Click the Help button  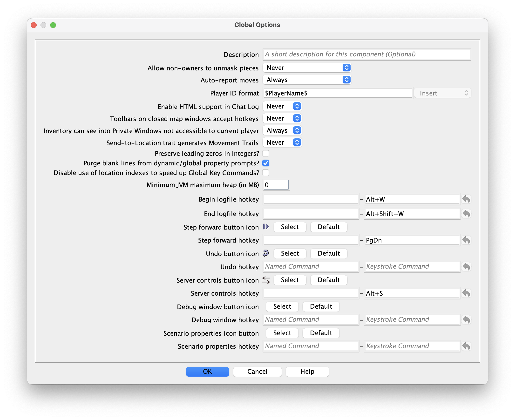click(307, 372)
